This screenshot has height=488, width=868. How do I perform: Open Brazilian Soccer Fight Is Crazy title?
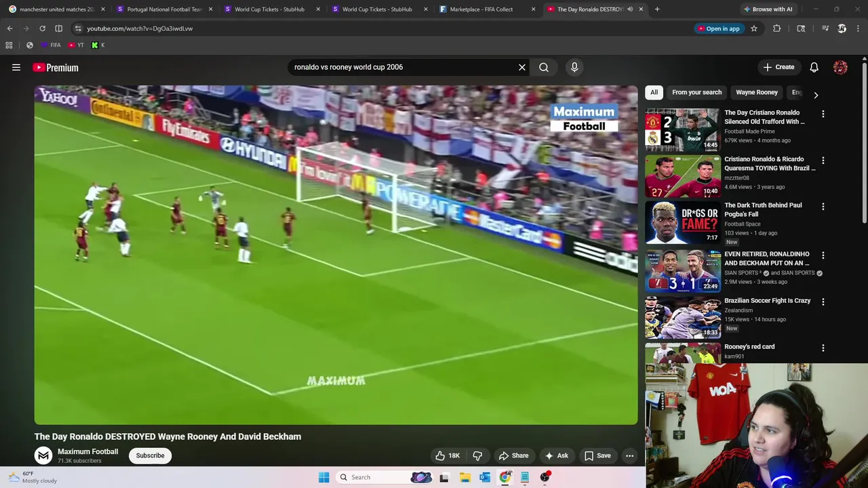[x=767, y=300]
